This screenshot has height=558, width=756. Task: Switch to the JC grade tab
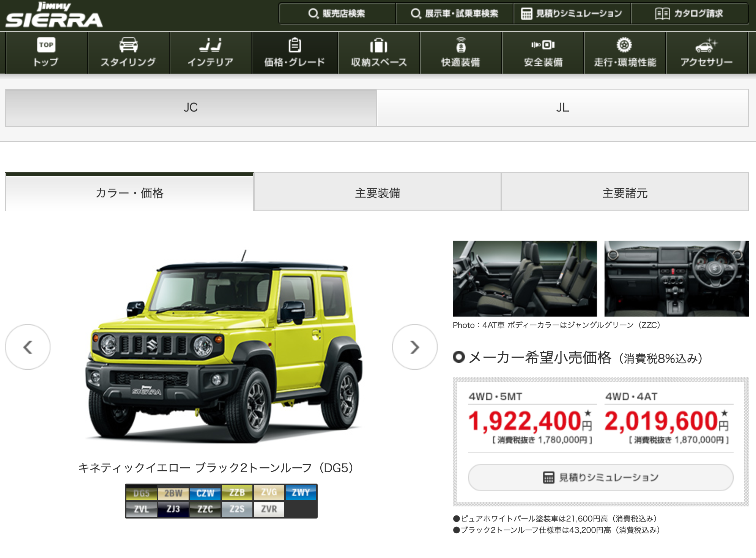[191, 108]
